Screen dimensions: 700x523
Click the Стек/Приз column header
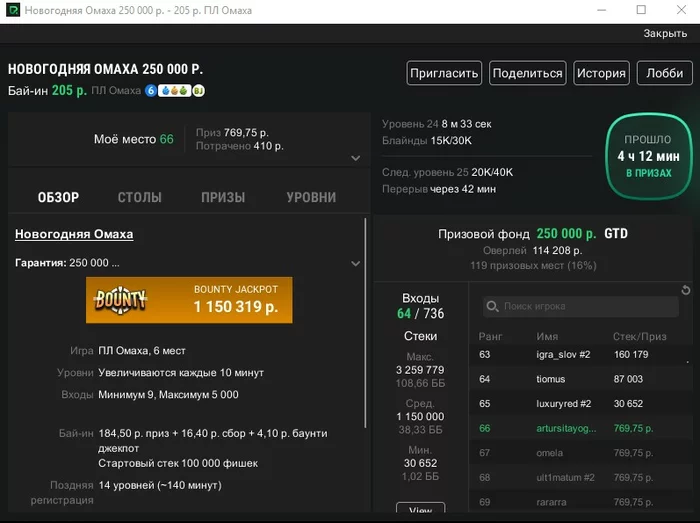click(640, 336)
